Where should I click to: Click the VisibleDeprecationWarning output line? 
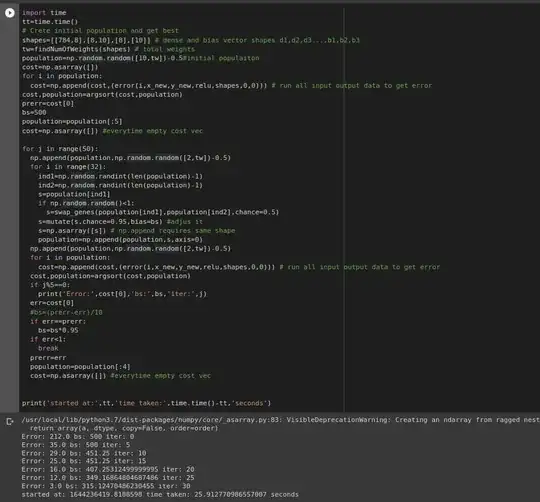pyautogui.click(x=281, y=420)
